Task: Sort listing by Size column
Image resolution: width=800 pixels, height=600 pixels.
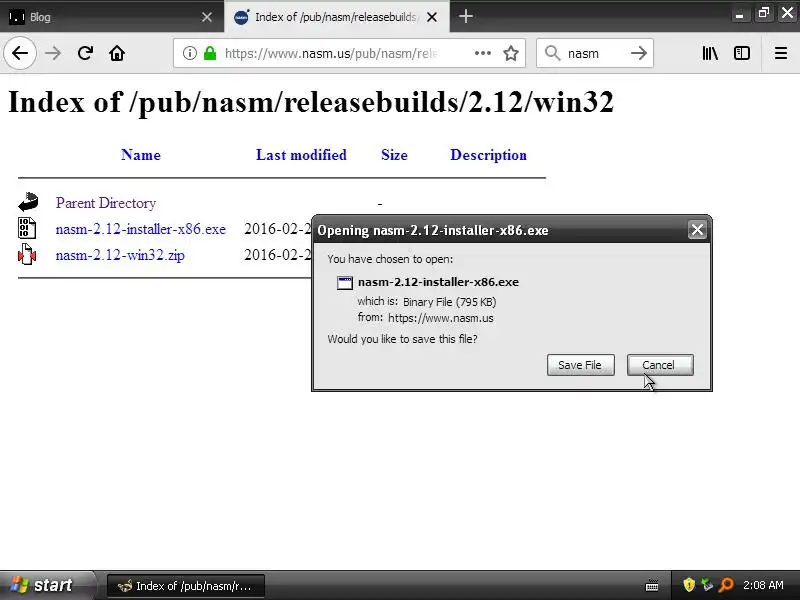Action: 394,155
